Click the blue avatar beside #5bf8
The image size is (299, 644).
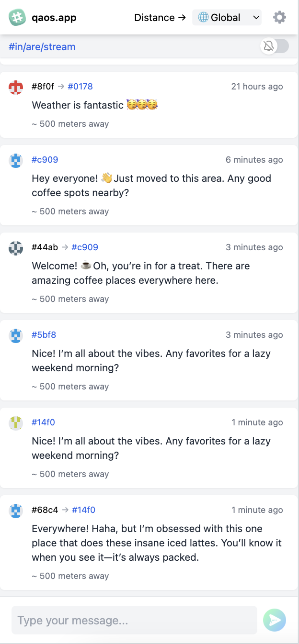point(16,336)
